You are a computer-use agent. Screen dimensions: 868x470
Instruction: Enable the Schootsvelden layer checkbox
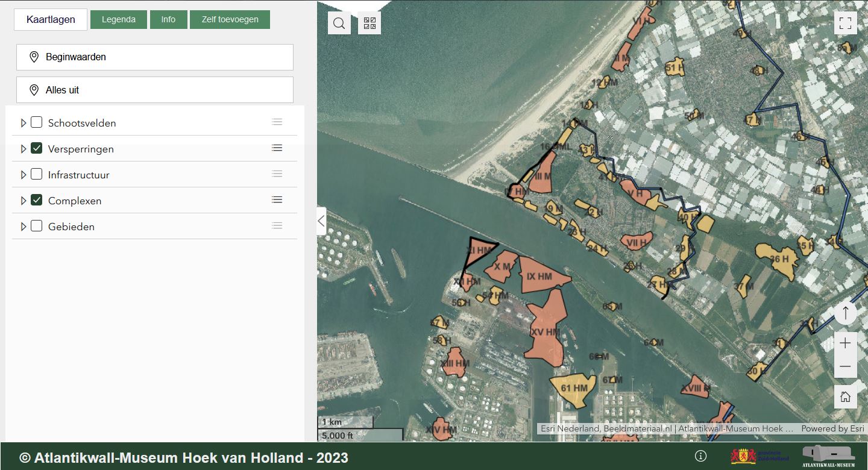coord(37,122)
